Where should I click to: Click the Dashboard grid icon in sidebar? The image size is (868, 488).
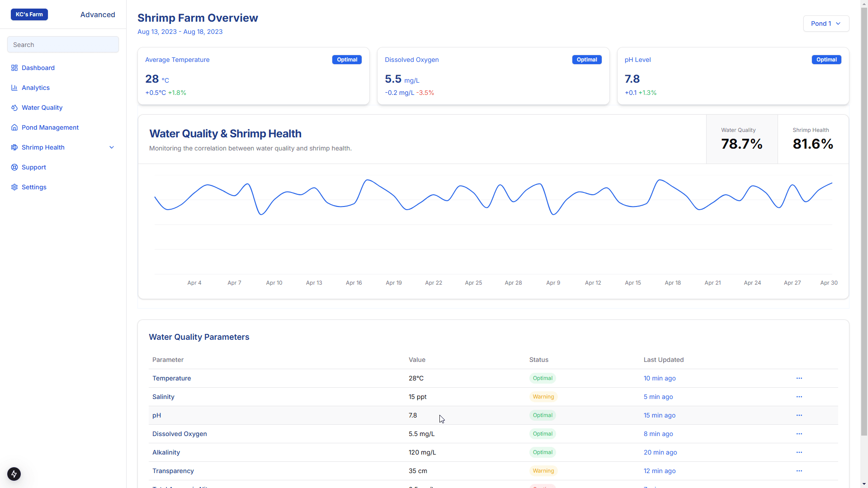pos(14,68)
